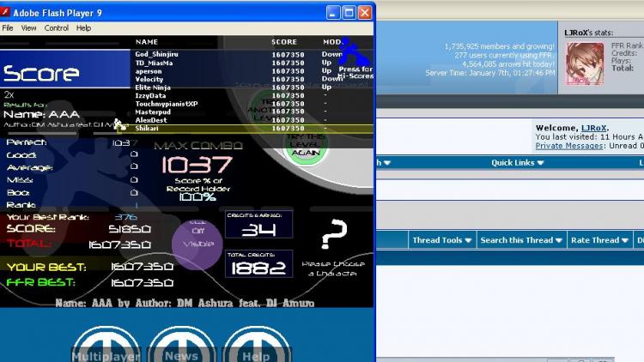Minimize the Adobe Flash Player window
Viewport: 644px width, 362px height.
333,13
